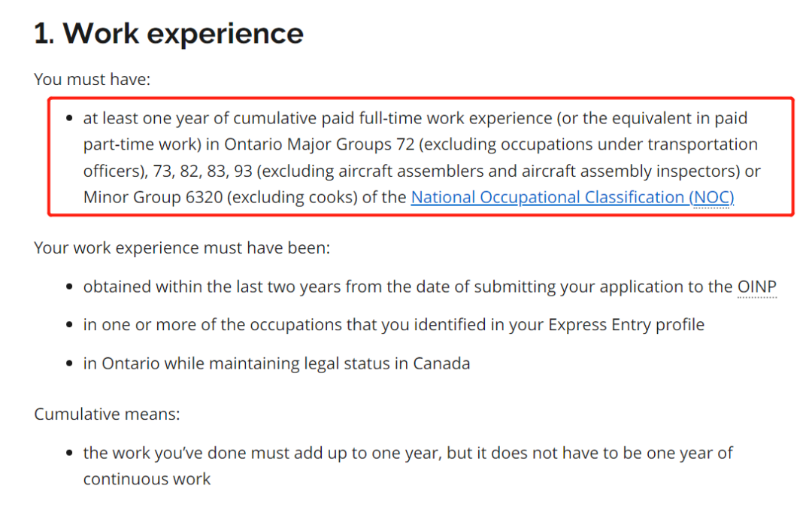Click bullet dot before 'the work you've done'
Screen dimensions: 812x510
(69, 454)
